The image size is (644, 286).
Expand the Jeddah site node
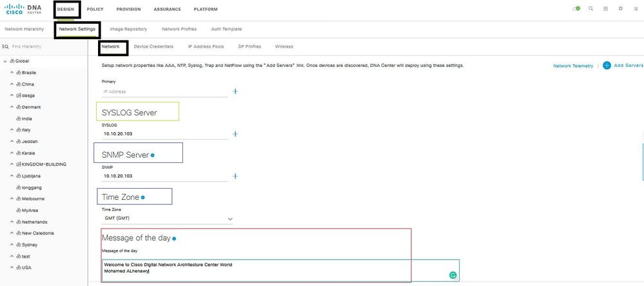[x=12, y=141]
